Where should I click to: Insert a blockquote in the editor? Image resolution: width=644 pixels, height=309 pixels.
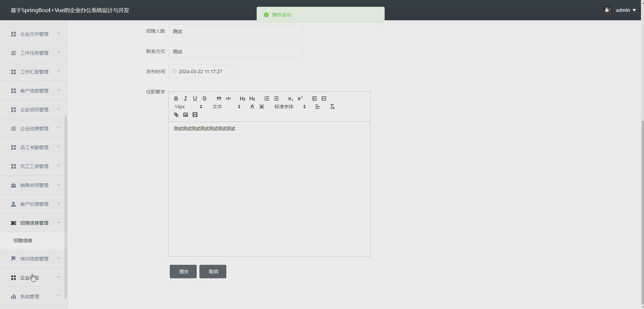coord(219,99)
